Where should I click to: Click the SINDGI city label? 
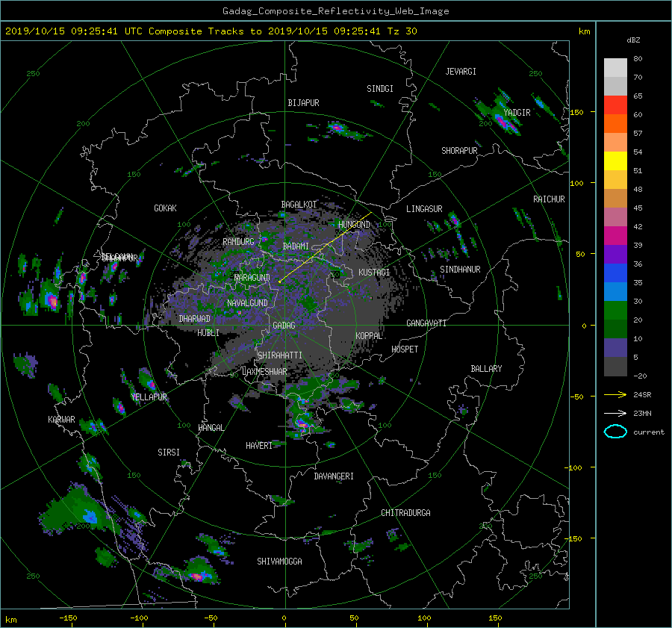[380, 89]
